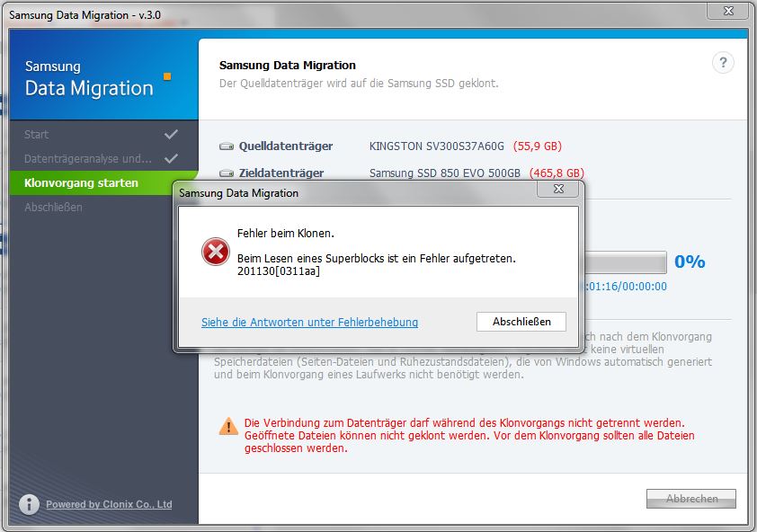Click the main window title Samsung Data Migration - v.3.0
The height and width of the screenshot is (532, 757).
pos(85,15)
